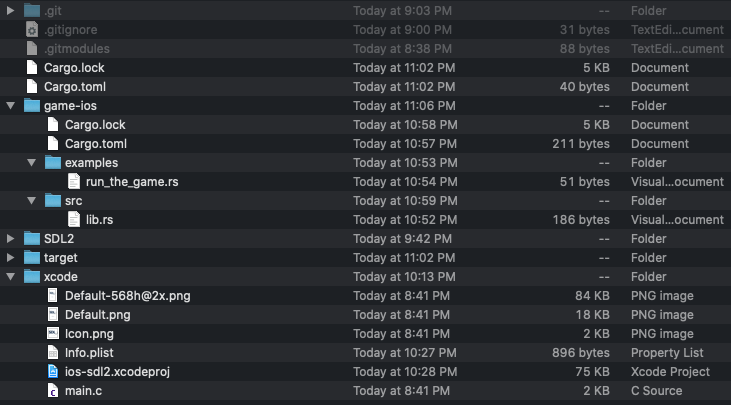Click the .gitignore gear file icon

32,30
